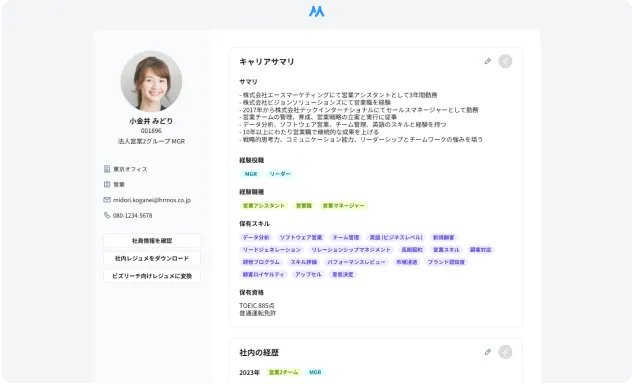Click the 営業アシスタント job tag
632x384 pixels.
click(264, 205)
